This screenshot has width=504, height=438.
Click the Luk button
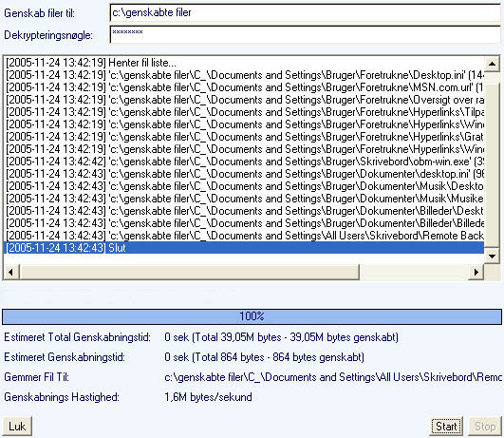[x=17, y=426]
